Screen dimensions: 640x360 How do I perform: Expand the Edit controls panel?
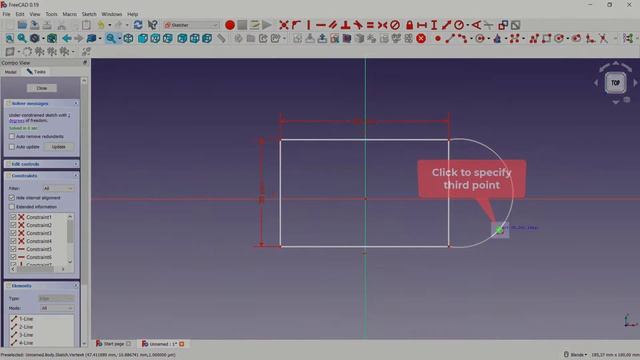point(76,164)
